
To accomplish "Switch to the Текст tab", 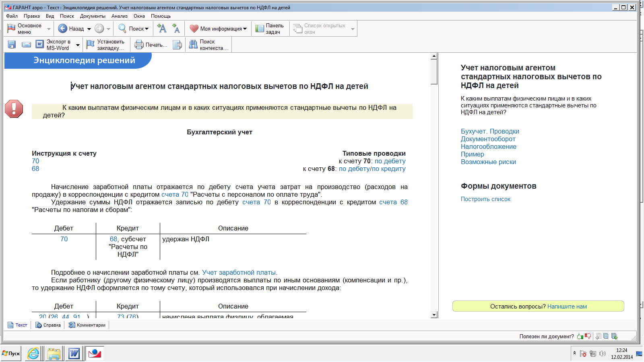I will pyautogui.click(x=17, y=325).
